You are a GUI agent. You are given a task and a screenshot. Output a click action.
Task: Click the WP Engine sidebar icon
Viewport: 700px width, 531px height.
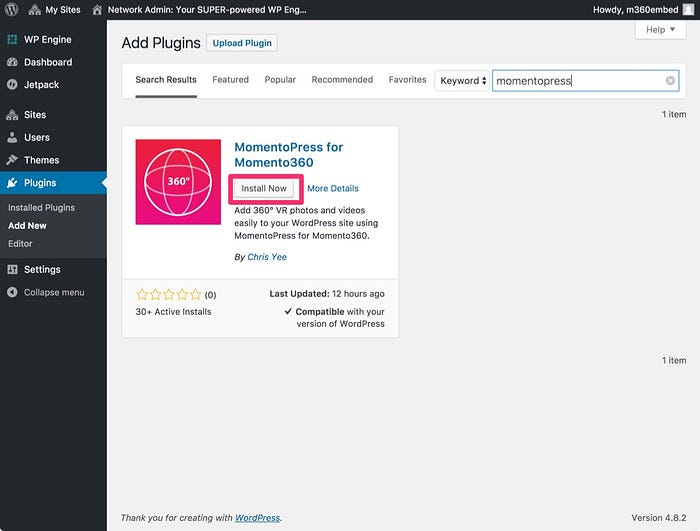click(12, 40)
